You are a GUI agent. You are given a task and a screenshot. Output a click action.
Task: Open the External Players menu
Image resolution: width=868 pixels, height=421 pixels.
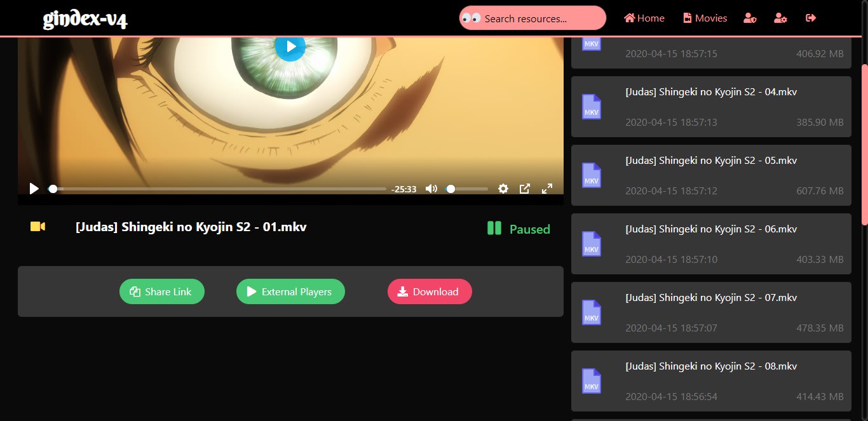coord(290,291)
